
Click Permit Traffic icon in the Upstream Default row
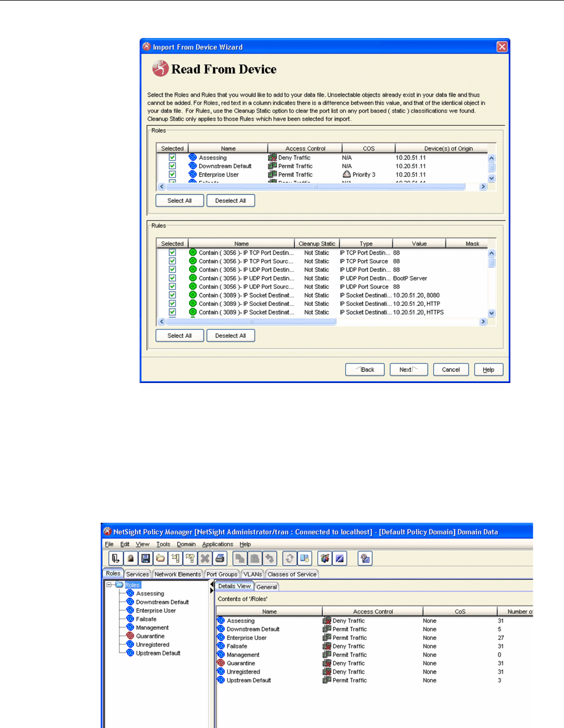coord(327,680)
